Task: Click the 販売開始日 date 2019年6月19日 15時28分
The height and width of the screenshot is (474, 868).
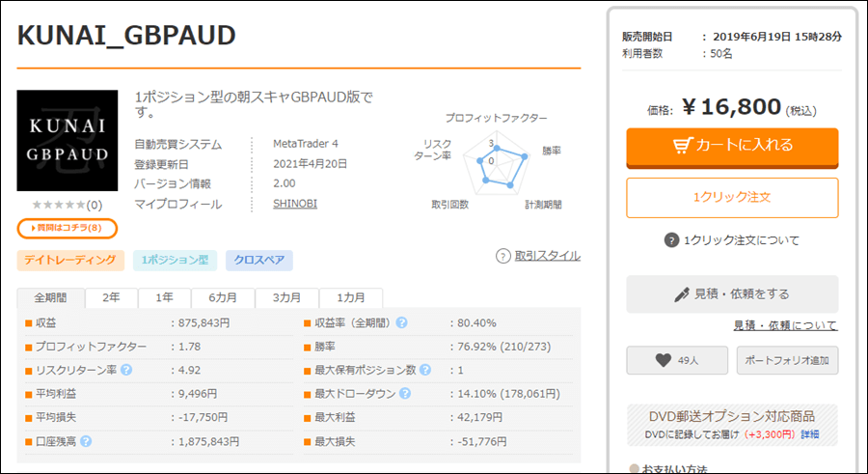Action: point(777,37)
